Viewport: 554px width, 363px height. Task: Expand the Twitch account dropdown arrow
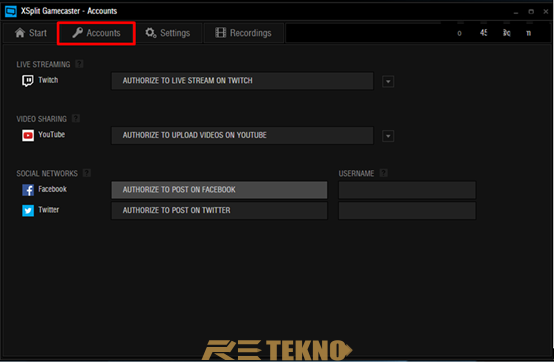click(388, 82)
